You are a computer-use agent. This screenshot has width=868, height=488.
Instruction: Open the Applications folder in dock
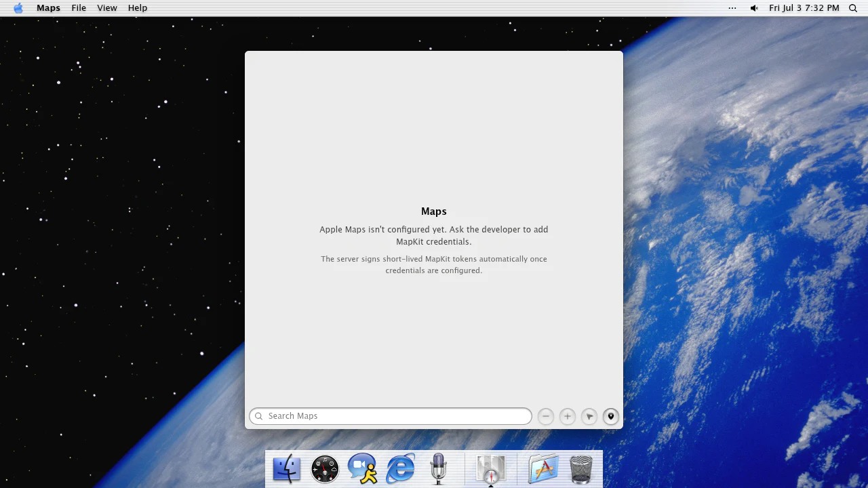[543, 468]
